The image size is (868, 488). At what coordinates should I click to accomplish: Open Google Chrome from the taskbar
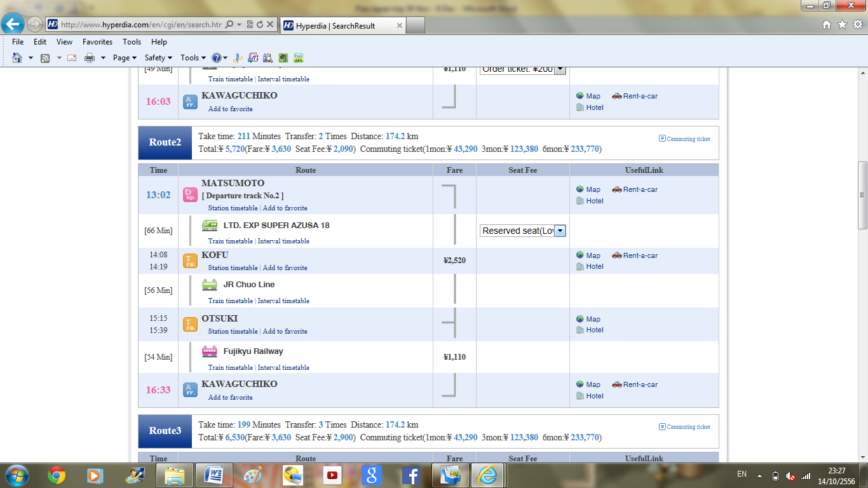point(57,475)
